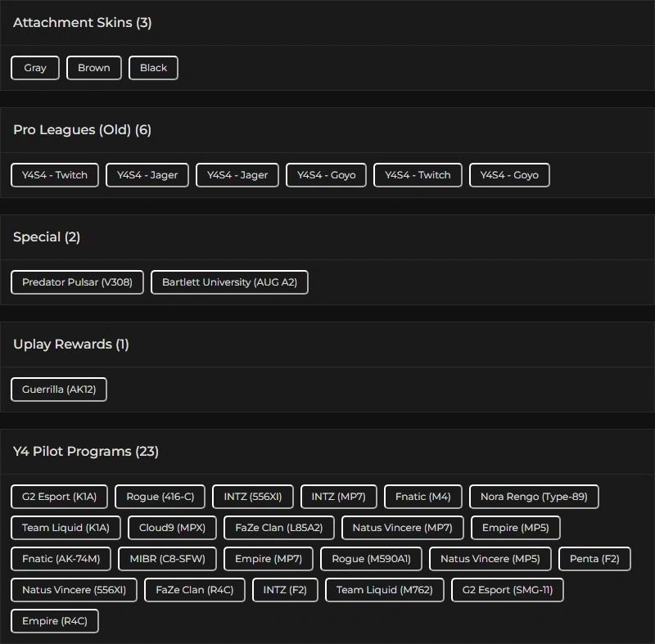Click the Attachment Skins (3) heading
The image size is (655, 644).
(83, 23)
